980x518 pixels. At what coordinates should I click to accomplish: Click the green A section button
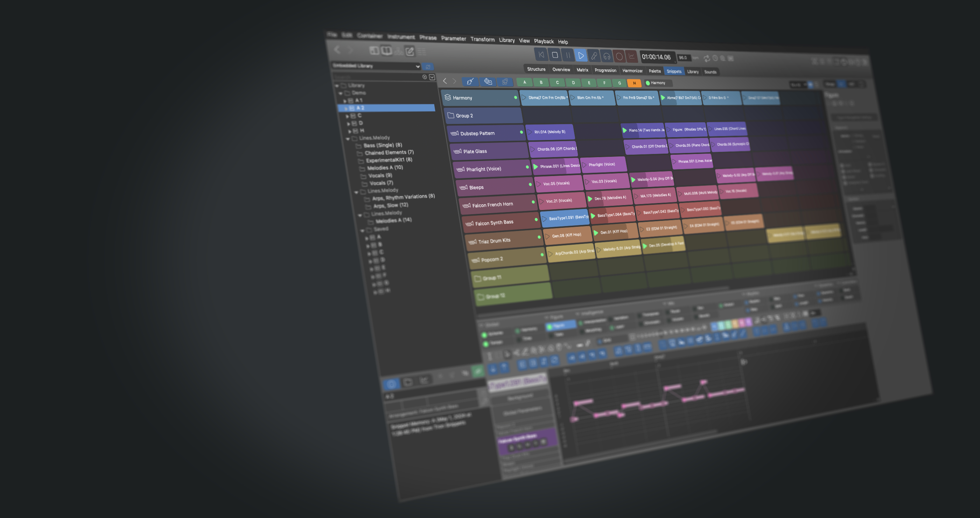(525, 82)
